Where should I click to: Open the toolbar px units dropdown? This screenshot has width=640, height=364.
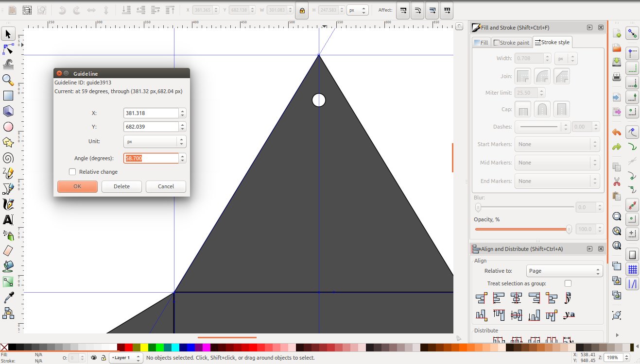click(357, 10)
